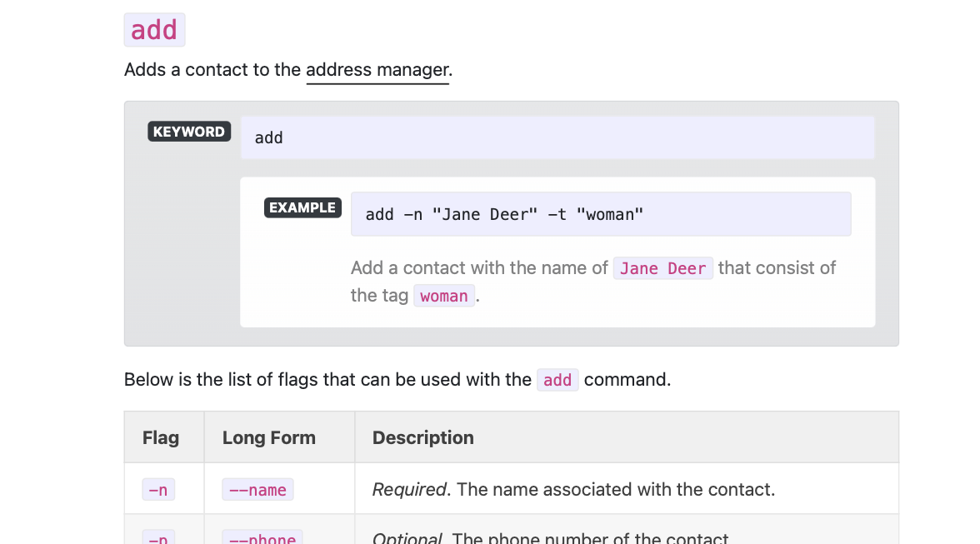Click the name flag description text

pyautogui.click(x=573, y=489)
